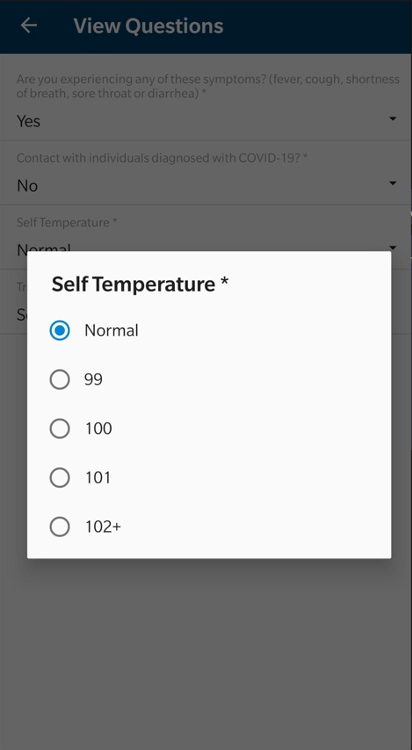Screen dimensions: 412x750
Task: Open the symptoms dropdown arrow
Action: coord(393,118)
